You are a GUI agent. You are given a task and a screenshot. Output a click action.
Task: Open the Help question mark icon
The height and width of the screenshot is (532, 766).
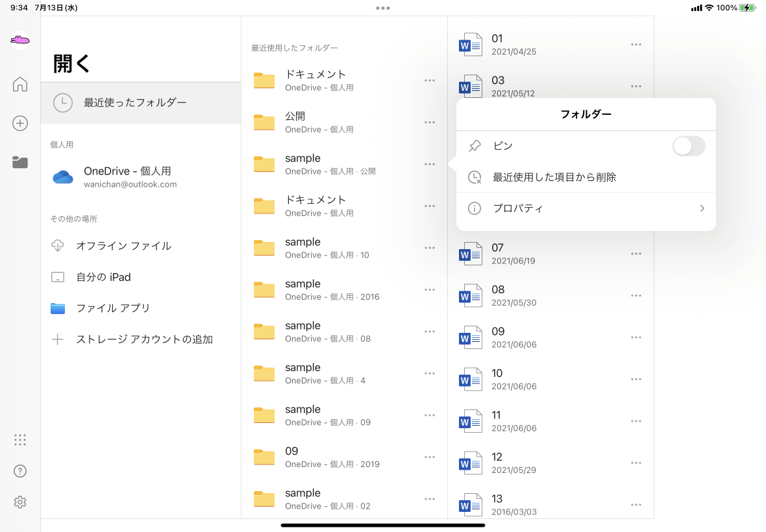[x=20, y=471]
